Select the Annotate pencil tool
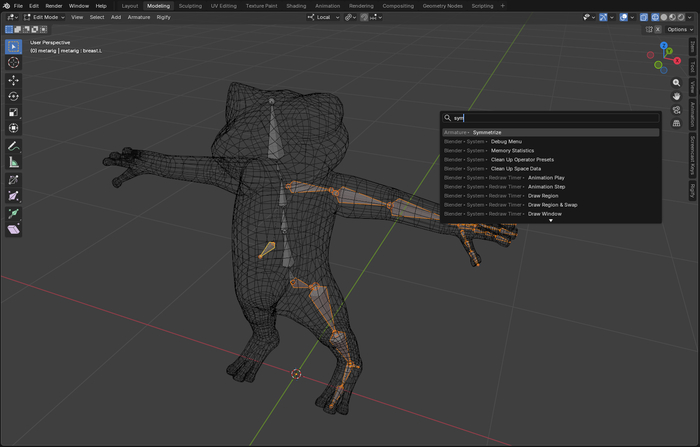Viewport: 700px width, 447px height. tap(14, 145)
